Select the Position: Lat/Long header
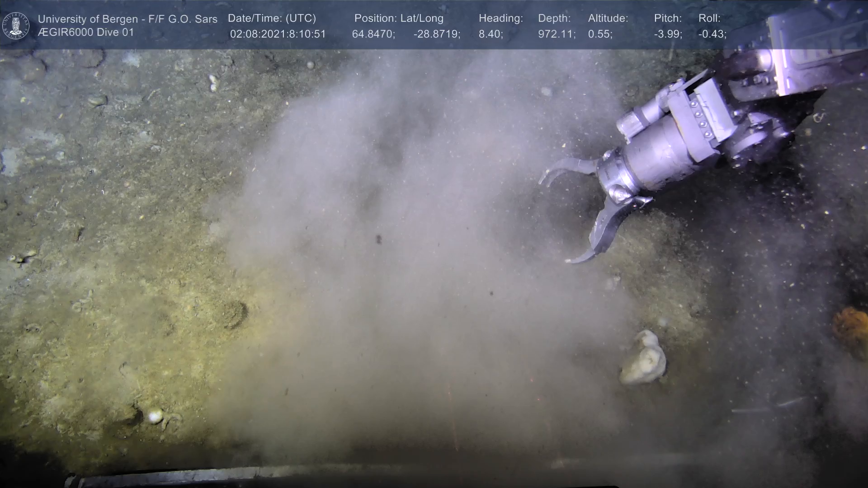This screenshot has height=488, width=868. click(399, 19)
